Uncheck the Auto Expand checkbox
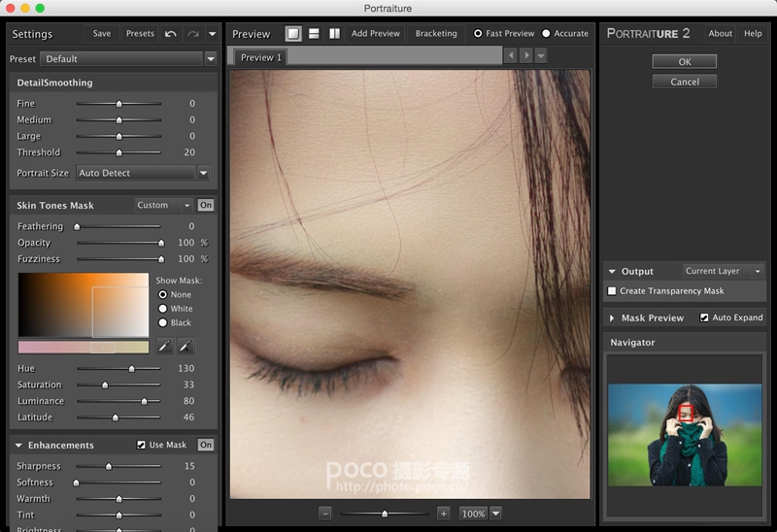 click(705, 317)
